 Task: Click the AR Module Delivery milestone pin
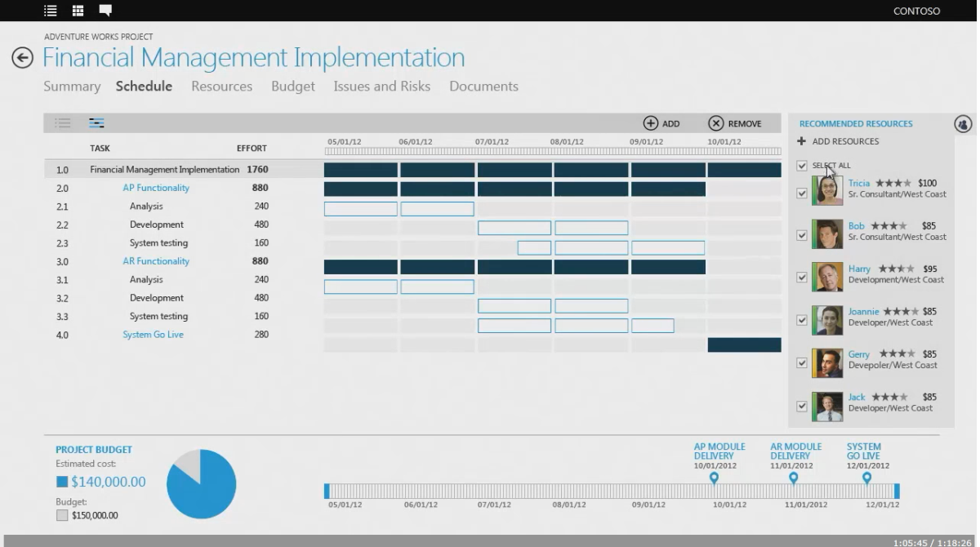click(792, 478)
